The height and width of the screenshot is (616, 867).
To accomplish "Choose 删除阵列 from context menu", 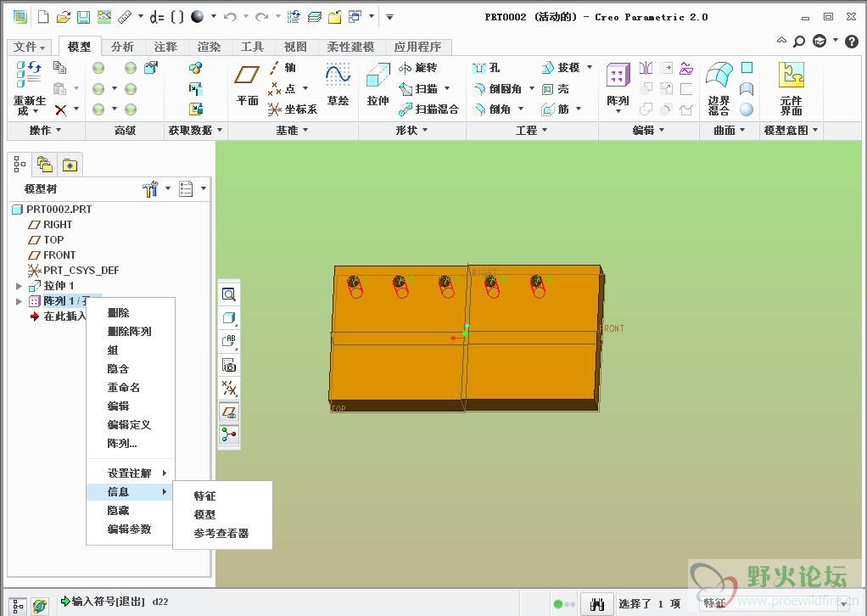I will [130, 332].
